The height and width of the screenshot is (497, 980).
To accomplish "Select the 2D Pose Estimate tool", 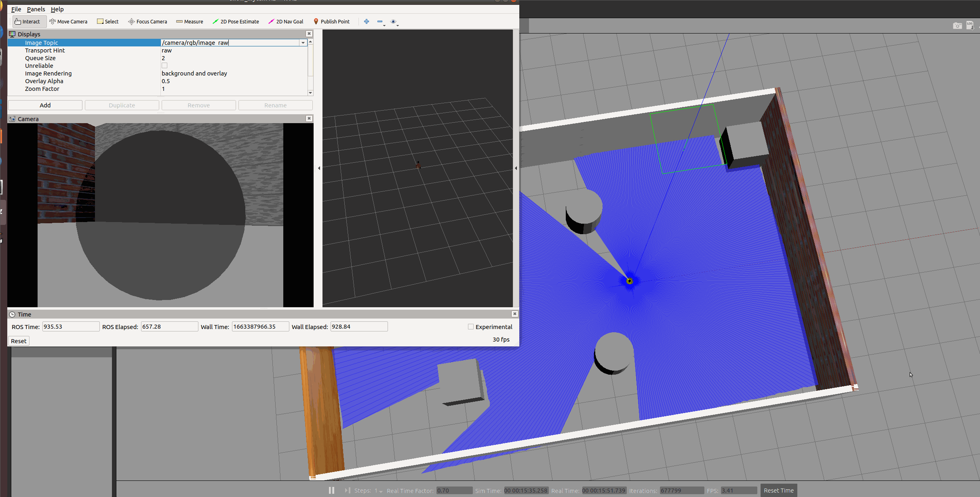I will tap(236, 22).
